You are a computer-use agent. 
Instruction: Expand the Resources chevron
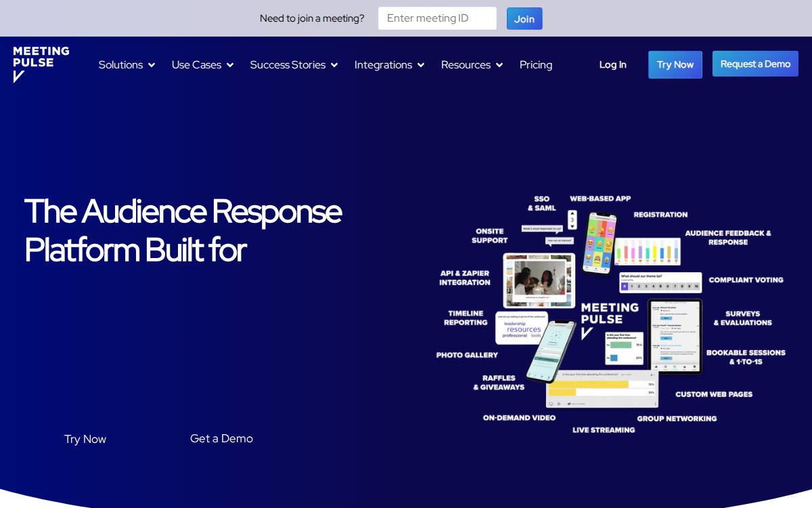point(499,65)
